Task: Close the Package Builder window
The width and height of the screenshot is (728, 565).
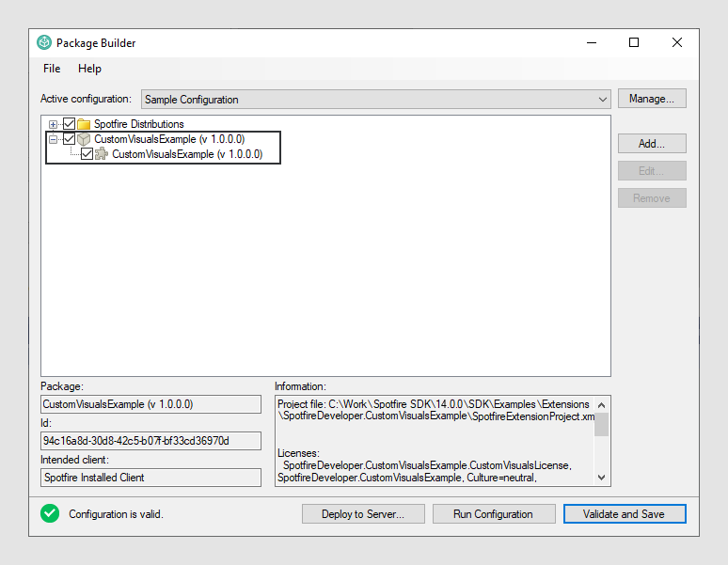Action: 677,42
